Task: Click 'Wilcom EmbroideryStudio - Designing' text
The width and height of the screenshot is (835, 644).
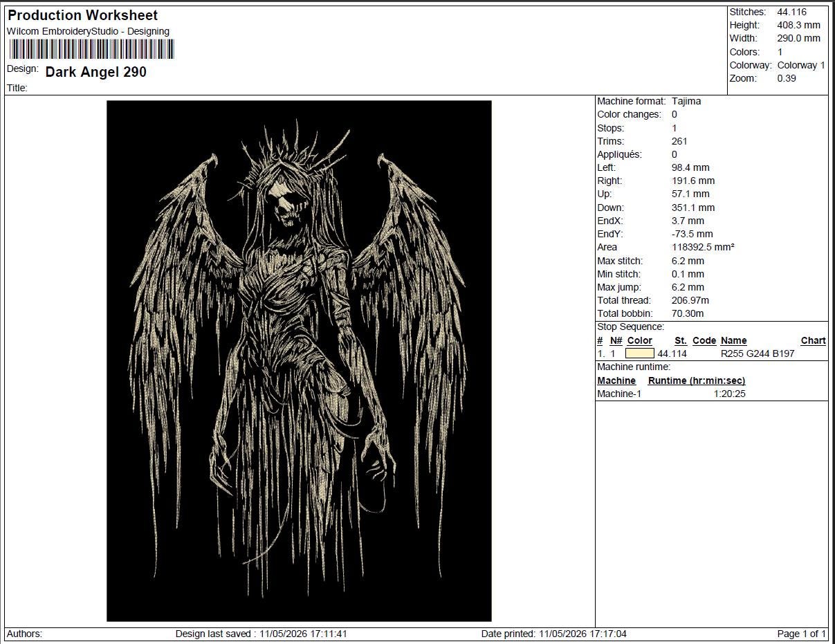Action: tap(88, 31)
